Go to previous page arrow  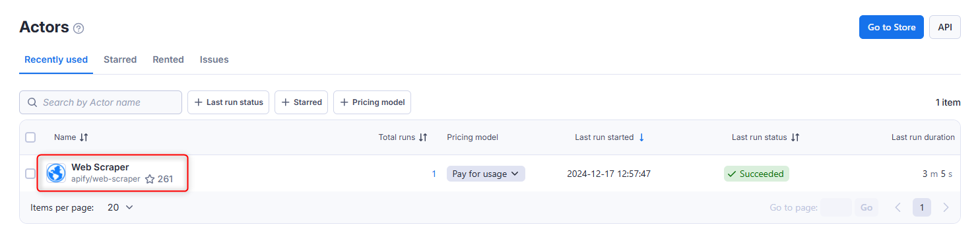click(x=898, y=207)
